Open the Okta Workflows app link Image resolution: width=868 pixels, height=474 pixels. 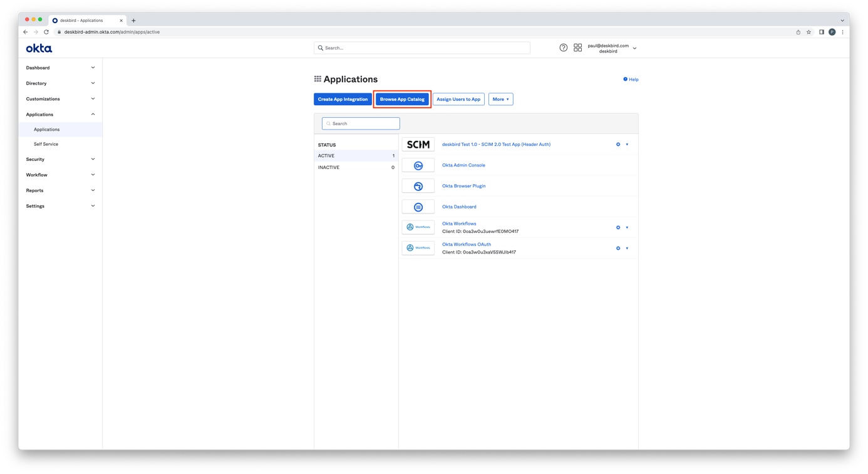pos(458,224)
